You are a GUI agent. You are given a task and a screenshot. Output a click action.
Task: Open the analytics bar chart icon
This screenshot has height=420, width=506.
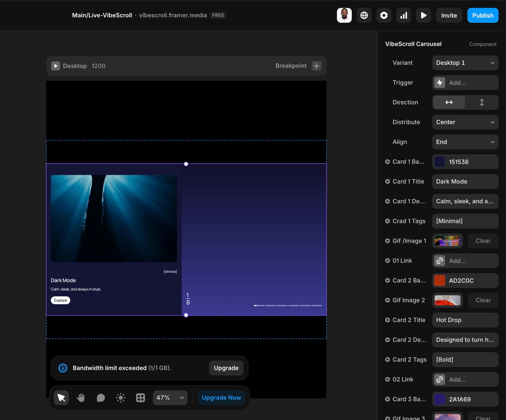404,15
